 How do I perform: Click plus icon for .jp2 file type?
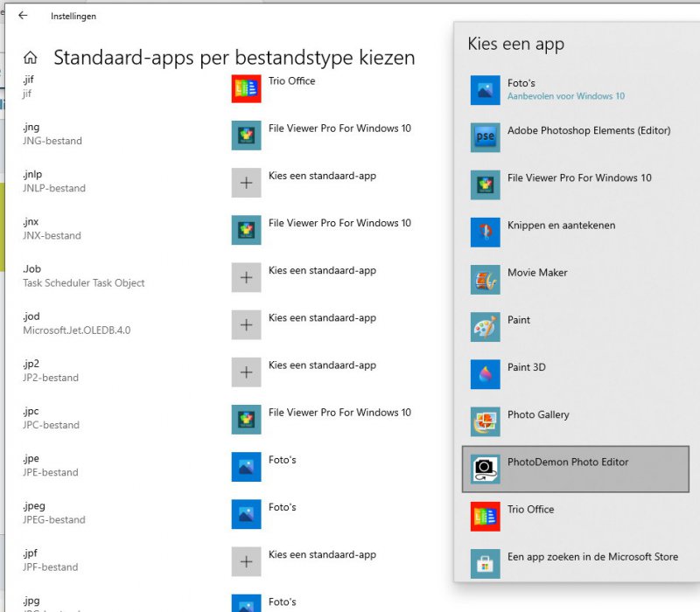click(x=246, y=372)
